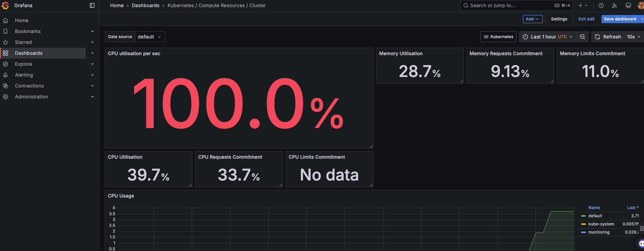Open the help question mark icon
Screen dimensions: 644x251
[x=601, y=5]
